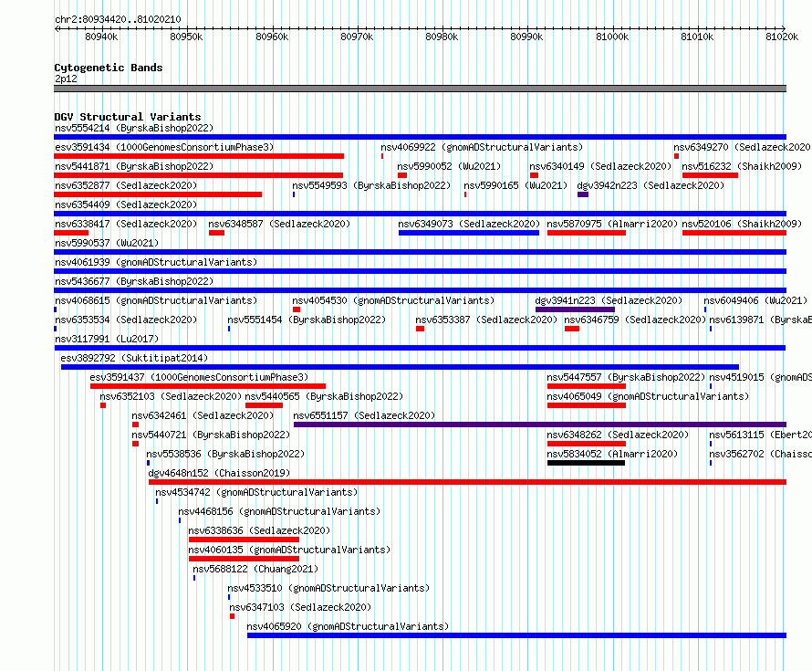The image size is (812, 671).
Task: Select nsv4068615 (gnomADStructuralVariants) label
Action: click(156, 300)
